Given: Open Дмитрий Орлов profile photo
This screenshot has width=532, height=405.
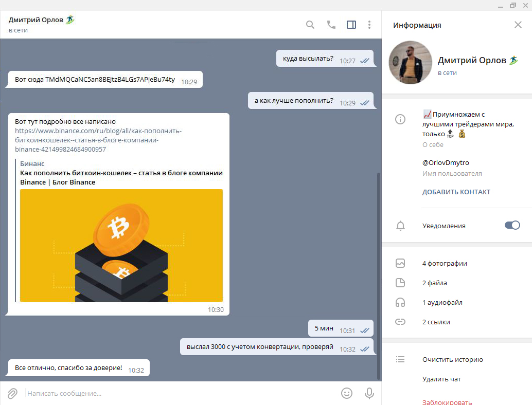Looking at the screenshot, I should point(410,62).
